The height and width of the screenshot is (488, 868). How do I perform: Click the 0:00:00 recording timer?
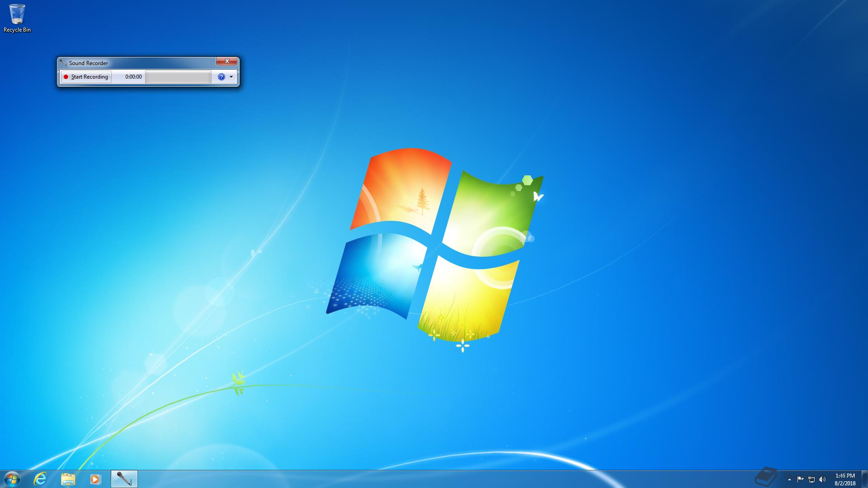133,77
